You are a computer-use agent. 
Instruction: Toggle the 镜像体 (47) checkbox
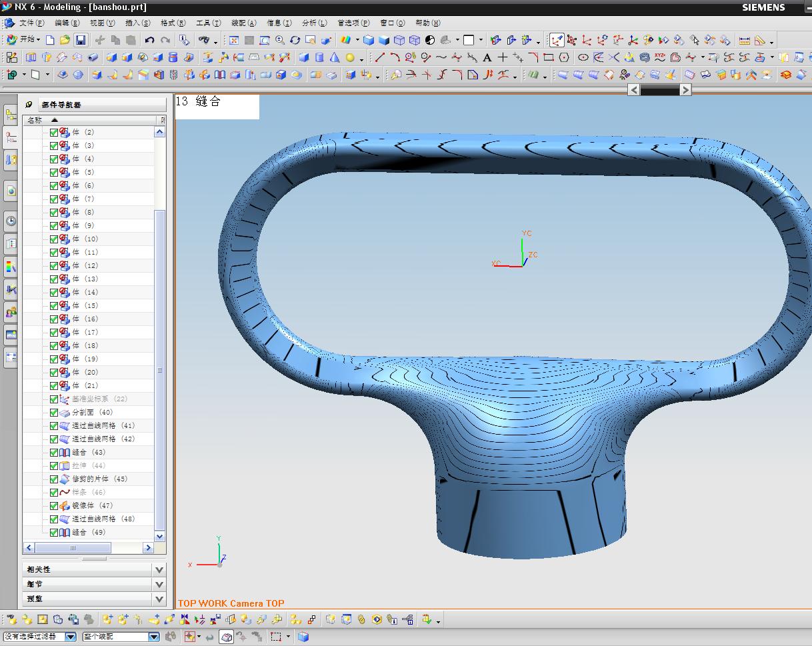coord(54,505)
